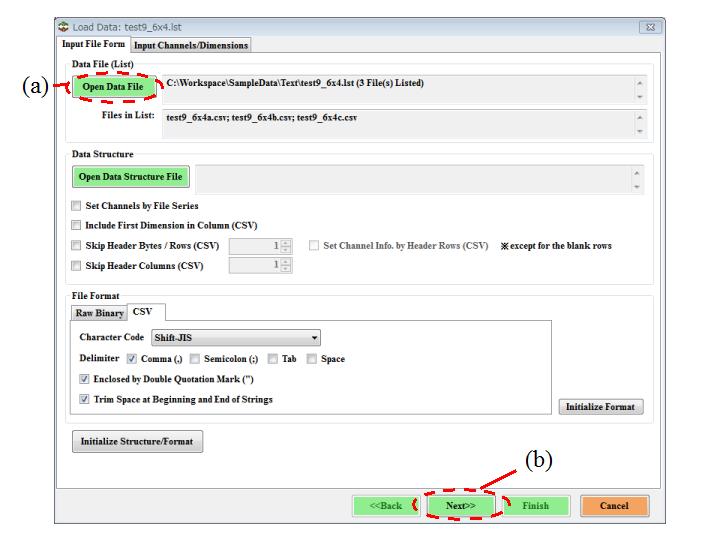Enable Set Channels by File Series
This screenshot has height=540, width=720.
77,206
